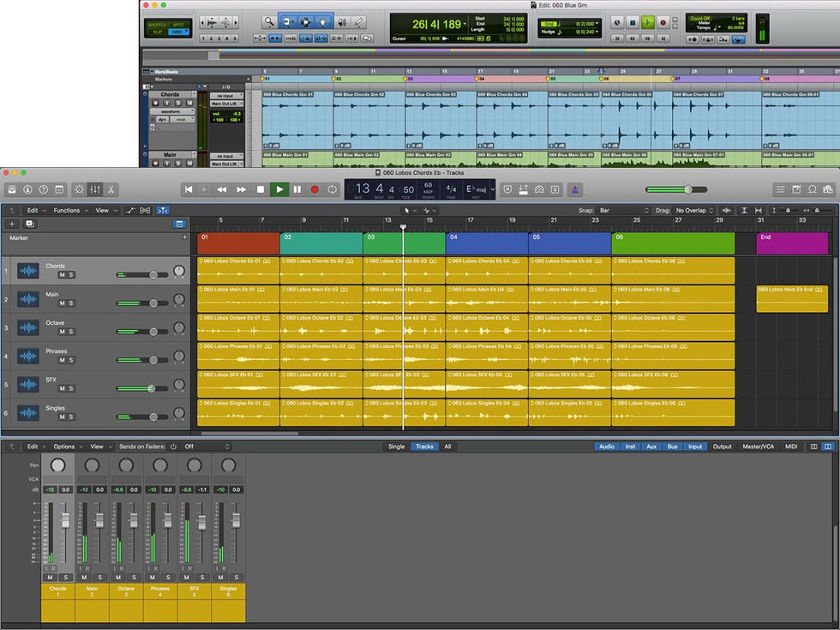Mute the SFX channel strip in mixer
The height and width of the screenshot is (630, 840).
click(x=187, y=577)
